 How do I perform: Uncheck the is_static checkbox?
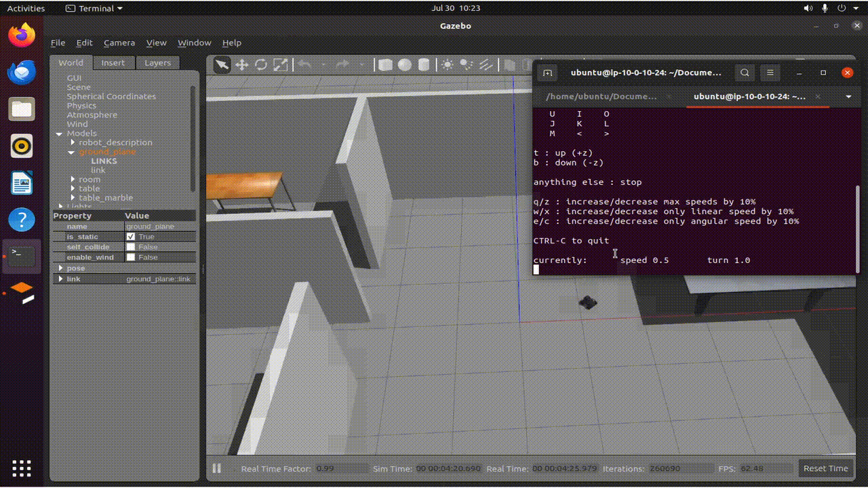tap(131, 237)
